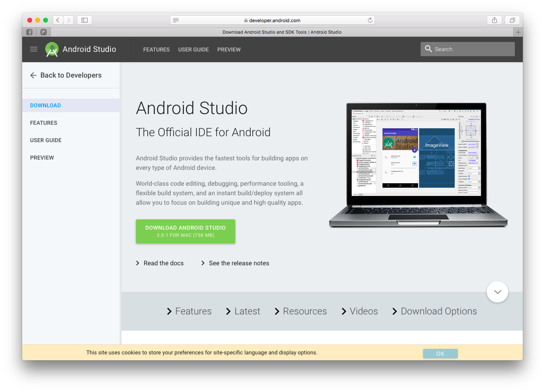Toggle Safari's sidebar button
This screenshot has width=545, height=392.
point(84,20)
